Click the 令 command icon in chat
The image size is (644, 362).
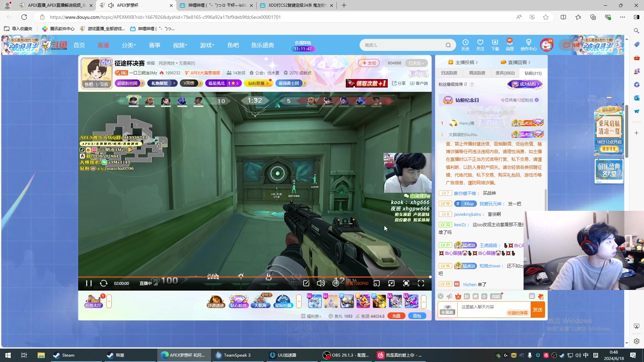[484, 296]
